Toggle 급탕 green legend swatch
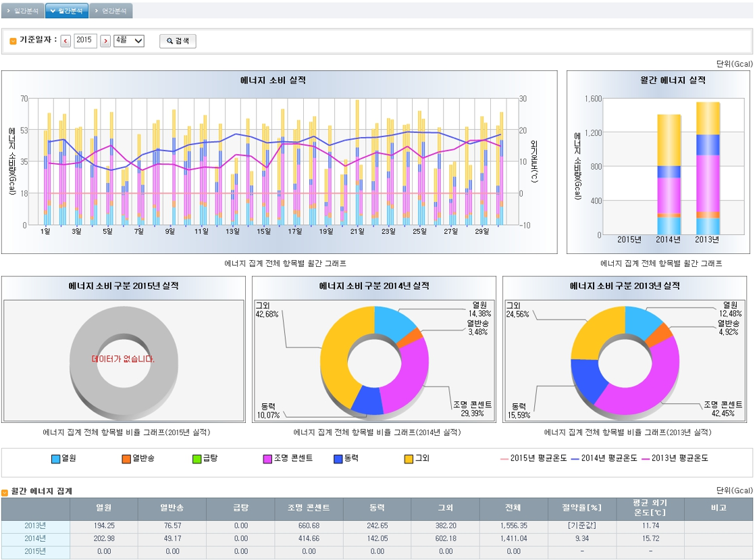Image resolution: width=755 pixels, height=560 pixels. pos(197,459)
